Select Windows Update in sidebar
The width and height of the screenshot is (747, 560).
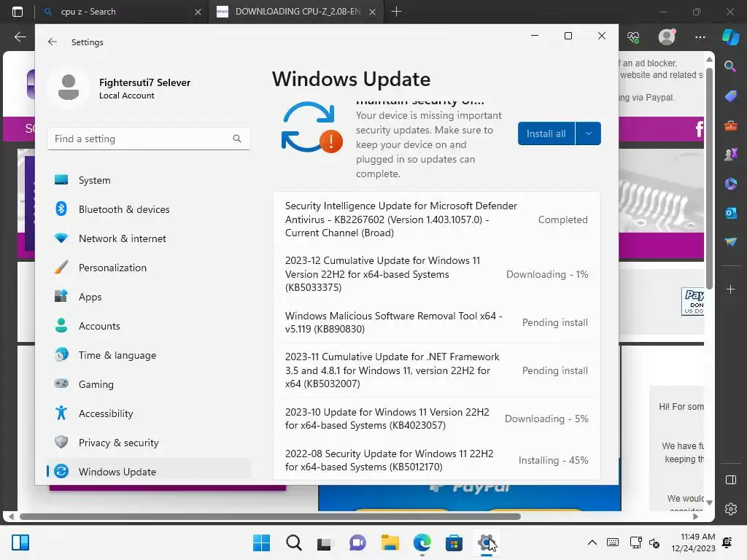point(149,472)
